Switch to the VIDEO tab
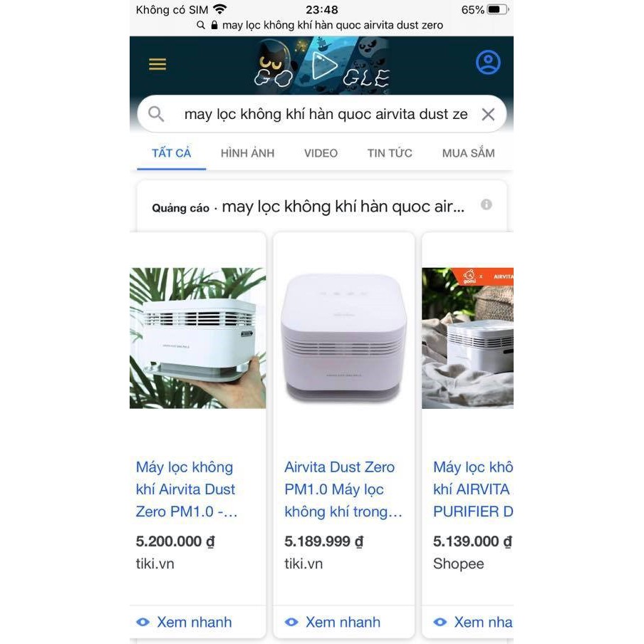This screenshot has height=644, width=644. (321, 153)
